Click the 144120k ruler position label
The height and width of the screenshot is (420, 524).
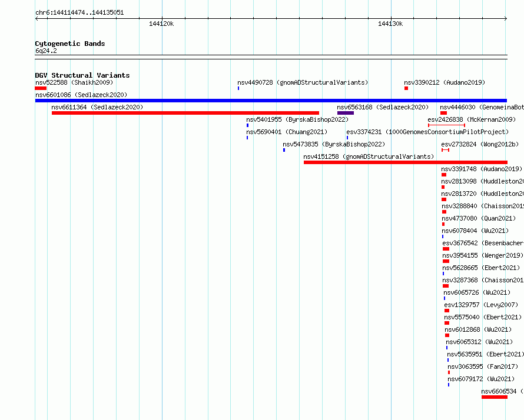pyautogui.click(x=161, y=24)
